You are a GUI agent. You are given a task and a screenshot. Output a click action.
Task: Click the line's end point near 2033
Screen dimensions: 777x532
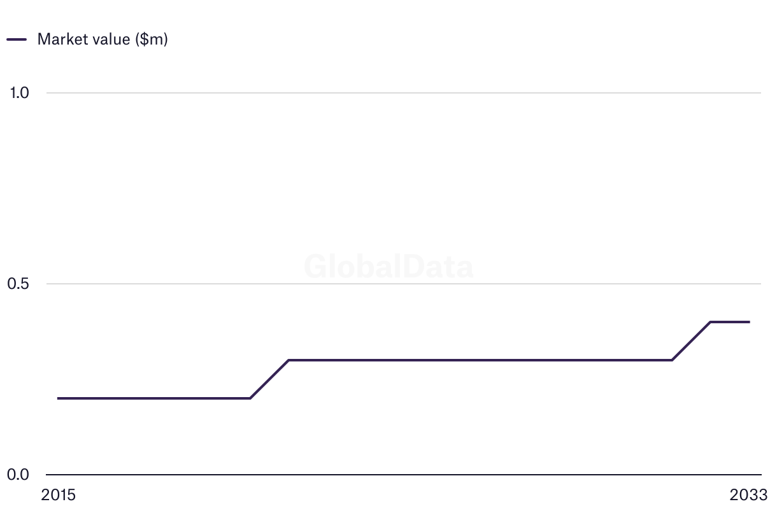coord(749,322)
